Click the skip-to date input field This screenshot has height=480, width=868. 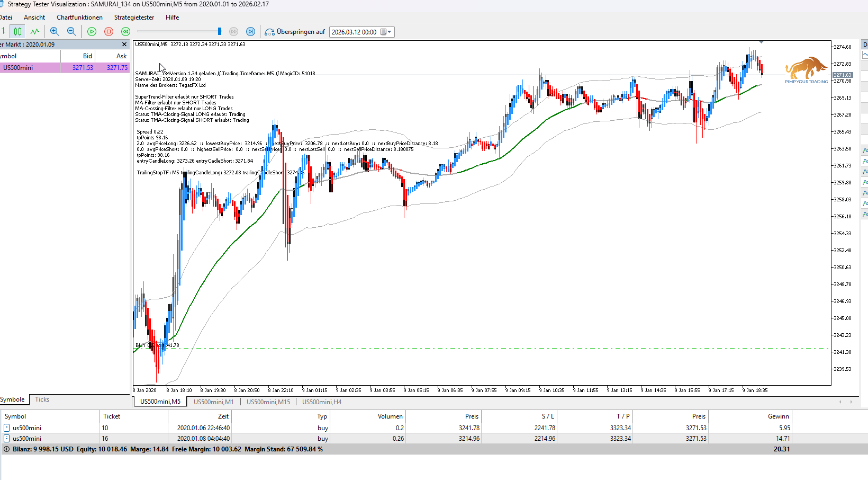point(354,32)
